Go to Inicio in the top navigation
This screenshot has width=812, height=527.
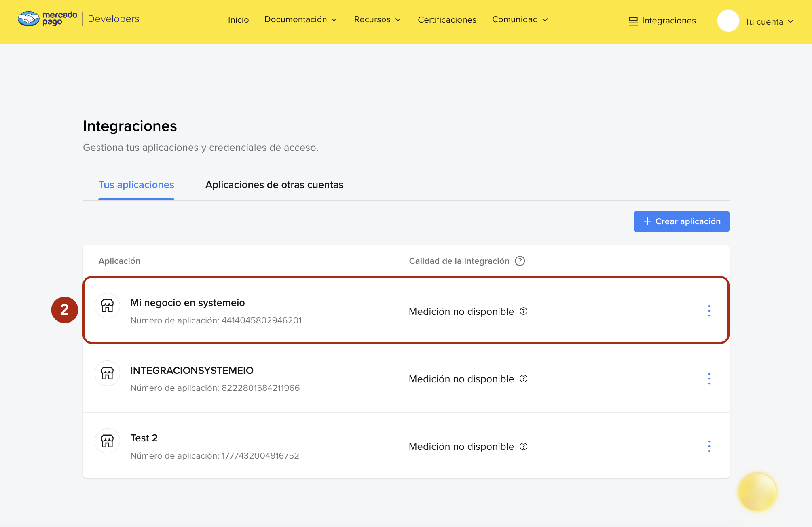coord(238,20)
